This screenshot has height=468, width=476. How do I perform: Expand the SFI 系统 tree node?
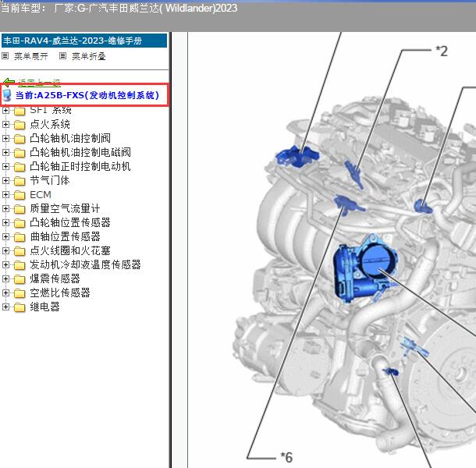pyautogui.click(x=5, y=110)
